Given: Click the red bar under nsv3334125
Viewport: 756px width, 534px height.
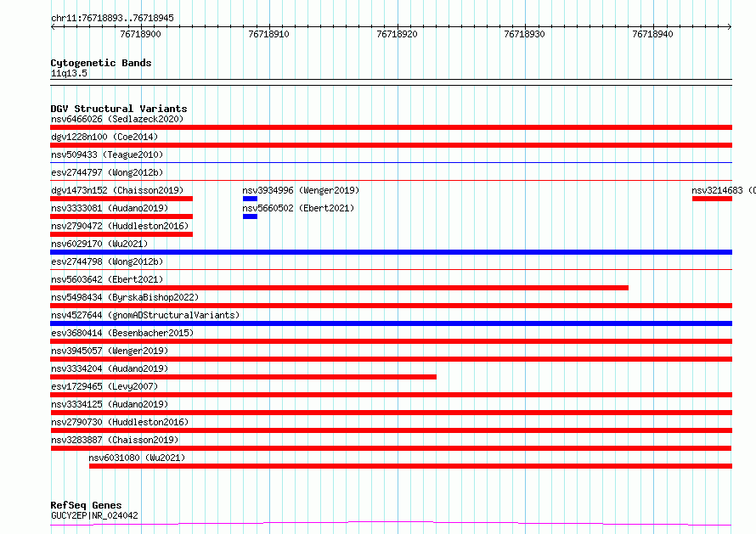Looking at the screenshot, I should [x=391, y=413].
